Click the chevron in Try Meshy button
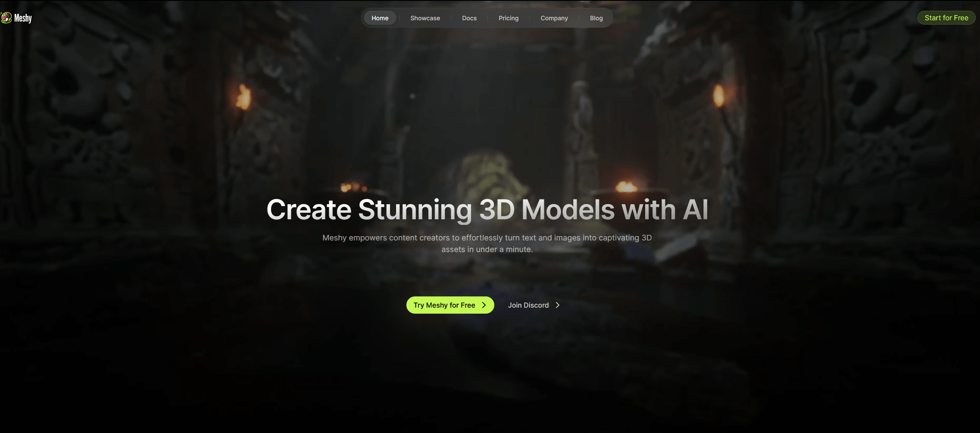980x433 pixels. pos(484,305)
